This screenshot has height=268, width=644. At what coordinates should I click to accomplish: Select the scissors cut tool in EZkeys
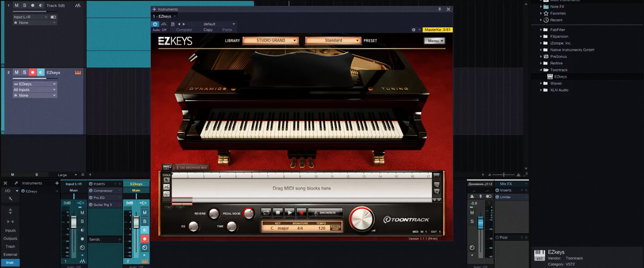166,187
